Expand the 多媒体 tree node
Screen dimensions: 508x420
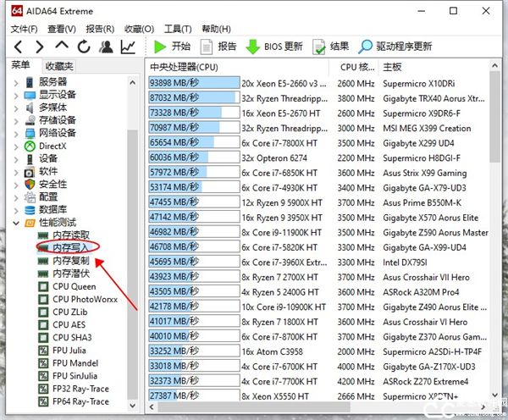coord(16,108)
